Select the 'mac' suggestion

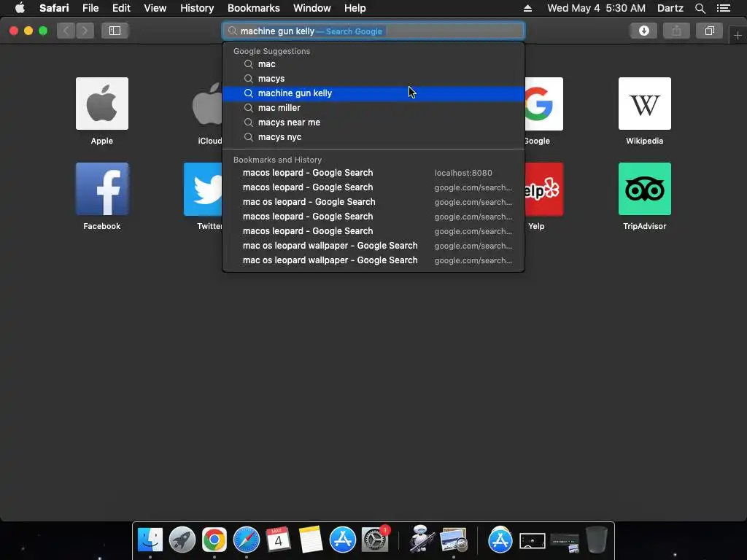(x=373, y=64)
